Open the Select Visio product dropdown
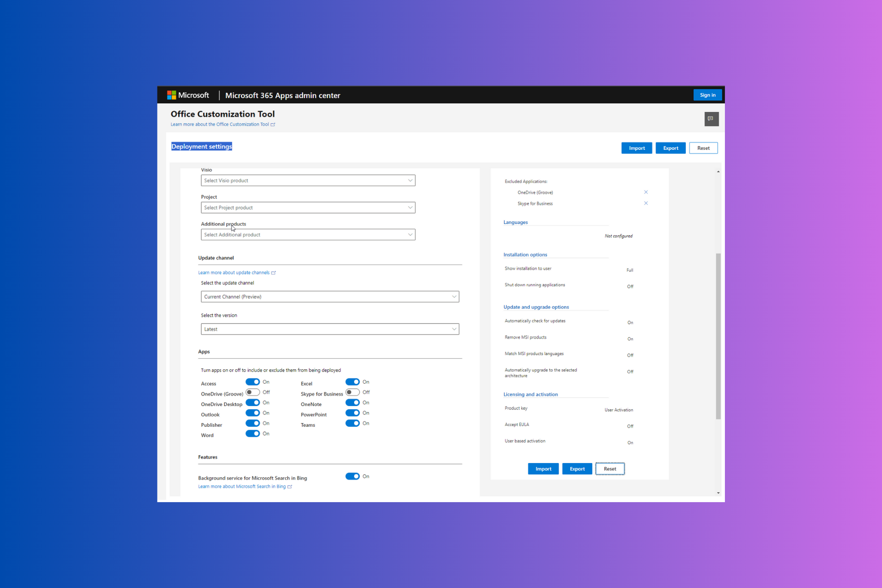The height and width of the screenshot is (588, 882). click(308, 181)
